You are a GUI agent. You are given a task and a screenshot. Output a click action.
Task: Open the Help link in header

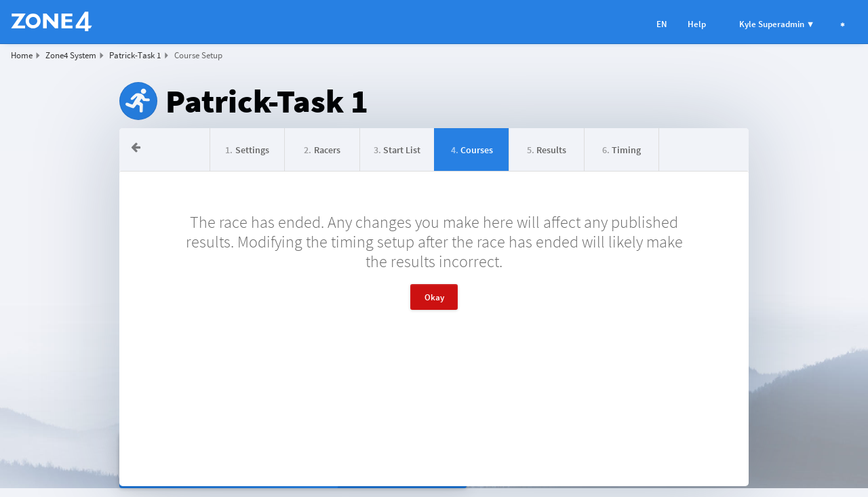coord(696,24)
